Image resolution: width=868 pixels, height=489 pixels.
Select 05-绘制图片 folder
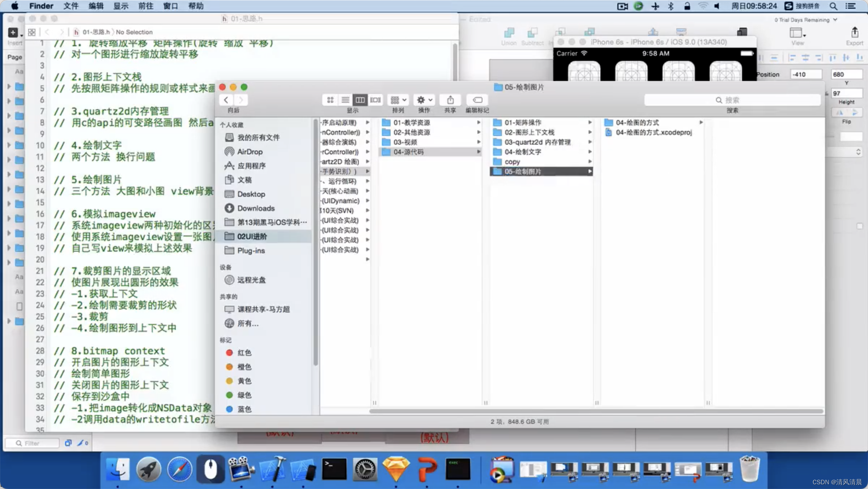pyautogui.click(x=541, y=171)
